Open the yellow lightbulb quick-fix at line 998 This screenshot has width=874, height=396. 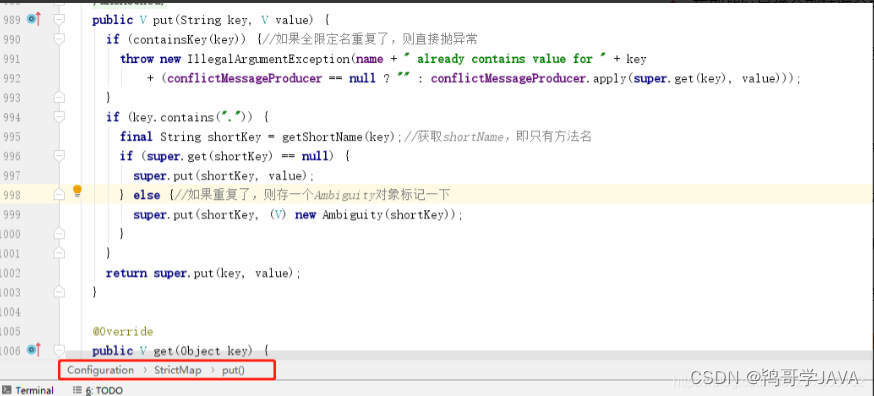coord(77,191)
